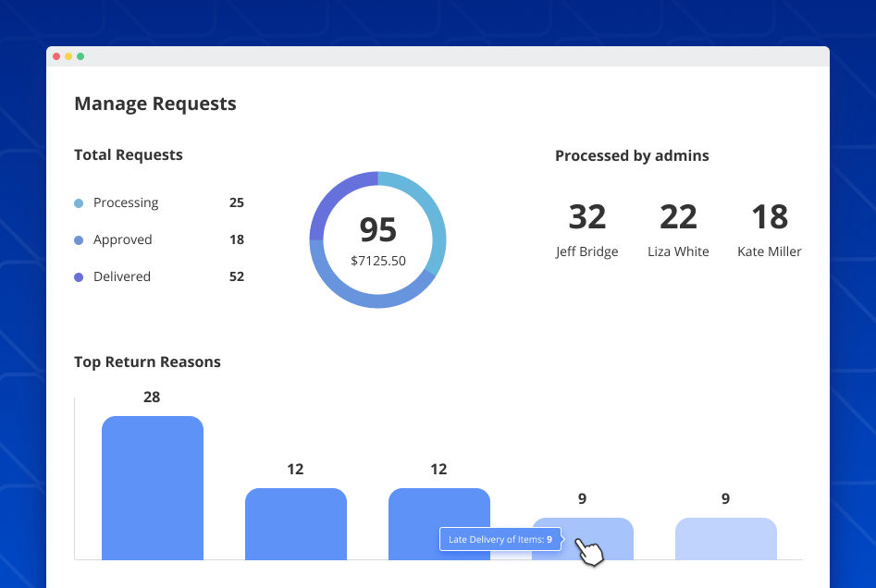Click the 'Manage Requests' heading
Screen dimensions: 876x588
tap(154, 104)
